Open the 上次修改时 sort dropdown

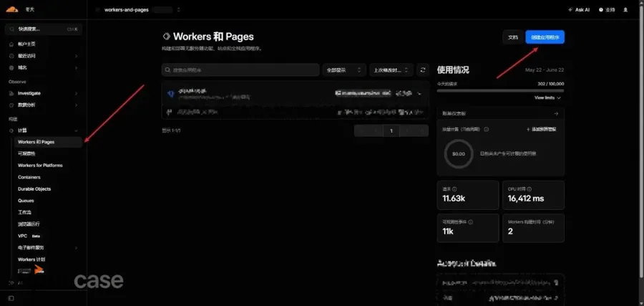coord(391,70)
